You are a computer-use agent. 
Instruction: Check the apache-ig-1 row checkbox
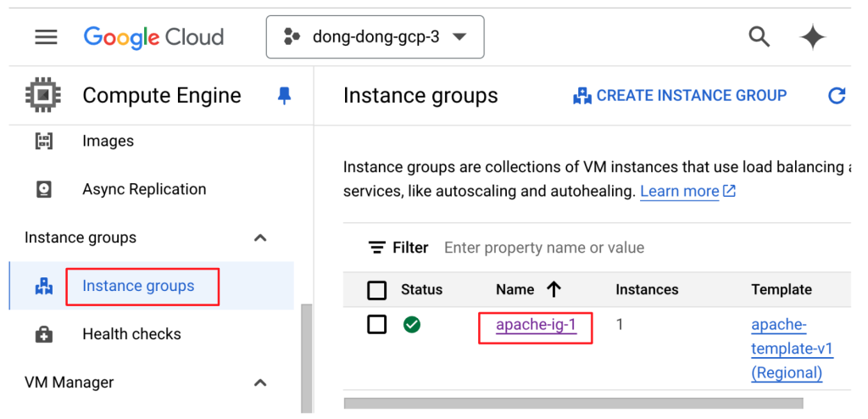[x=377, y=325]
